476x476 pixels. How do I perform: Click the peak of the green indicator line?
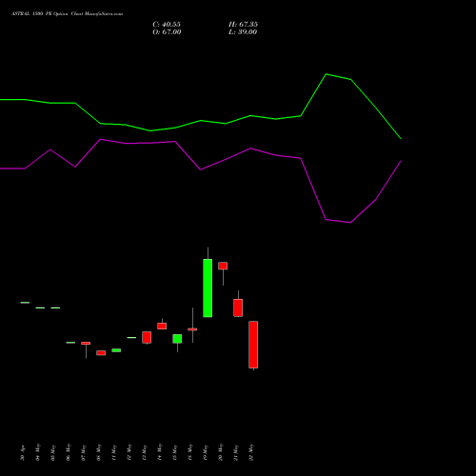(326, 74)
